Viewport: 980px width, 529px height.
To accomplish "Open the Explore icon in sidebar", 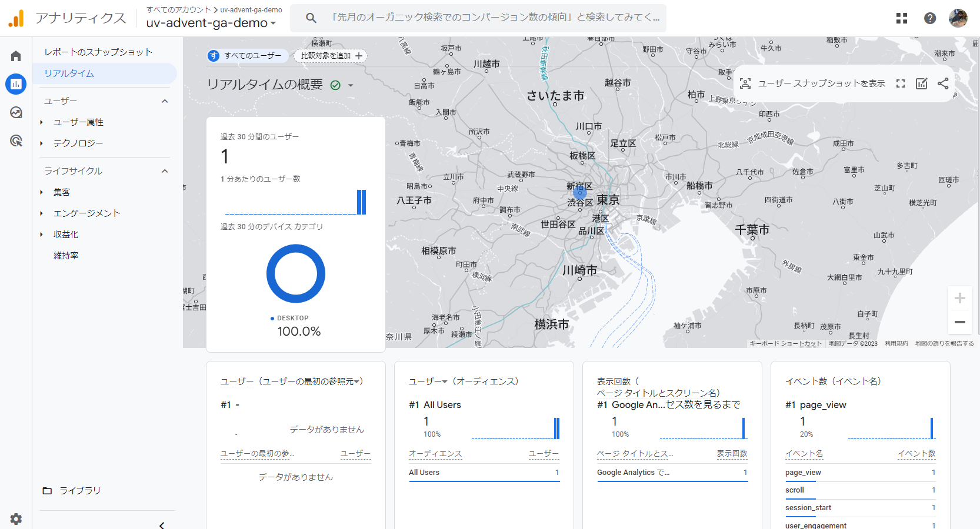I will 16,112.
